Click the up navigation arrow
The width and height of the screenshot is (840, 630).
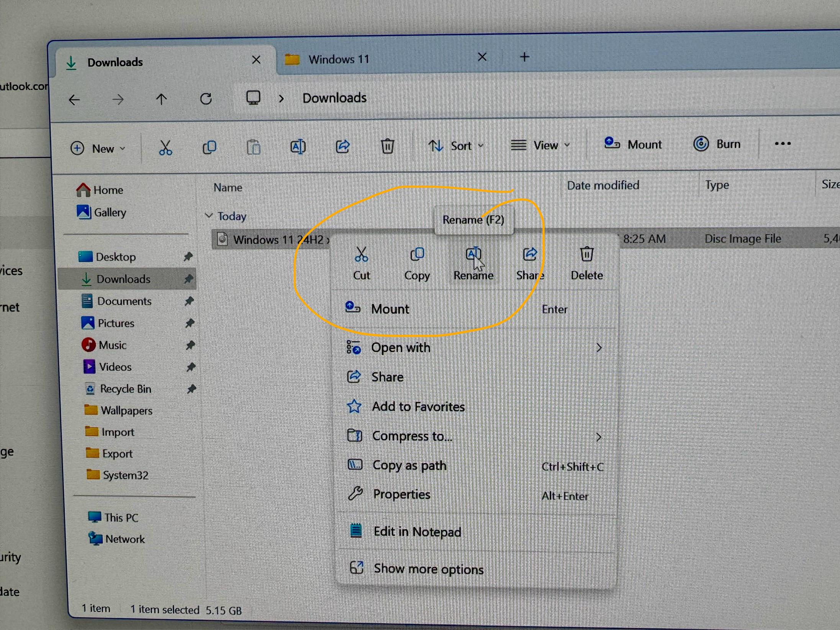(162, 99)
